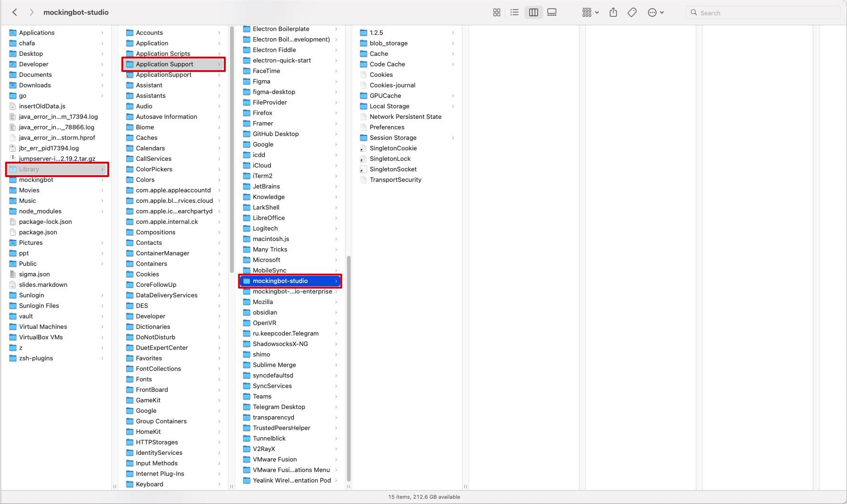Click the Cookies file icon
Viewport: 847px width, 504px height.
364,74
